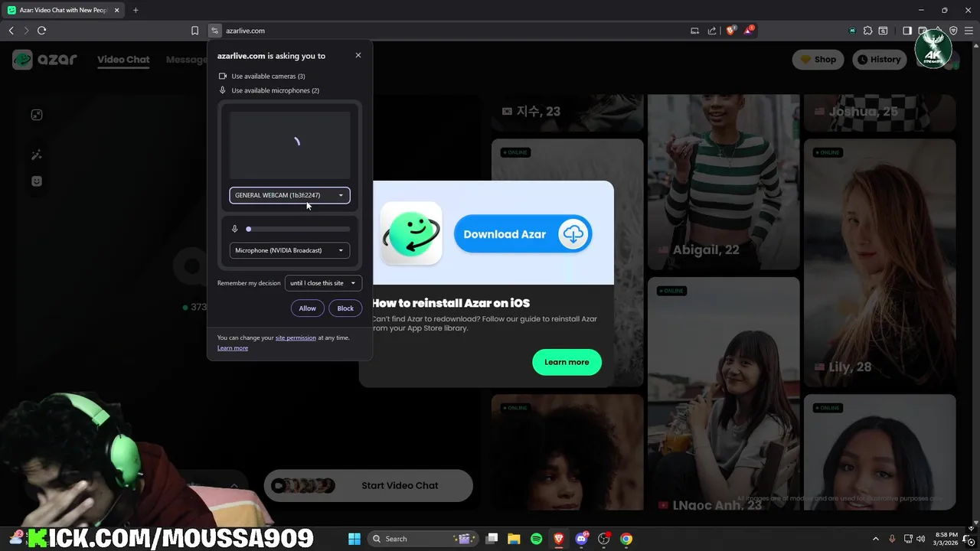Image resolution: width=980 pixels, height=551 pixels.
Task: Click the magic wand effects icon
Action: pyautogui.click(x=37, y=155)
